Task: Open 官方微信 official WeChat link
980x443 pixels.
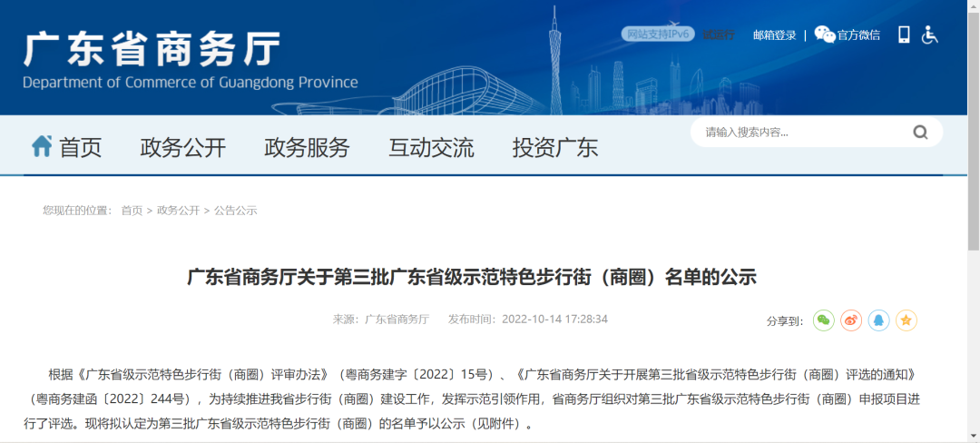Action: pyautogui.click(x=848, y=34)
